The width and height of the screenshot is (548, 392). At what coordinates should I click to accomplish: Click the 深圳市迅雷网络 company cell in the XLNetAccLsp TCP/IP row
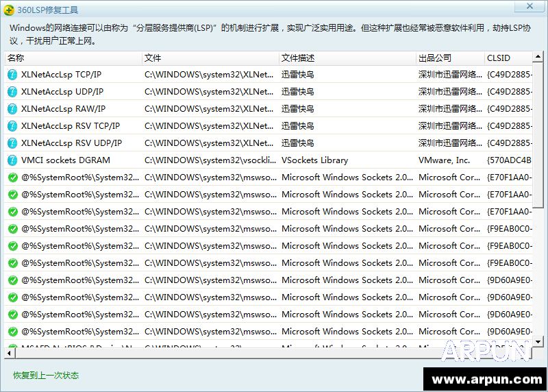click(x=450, y=75)
